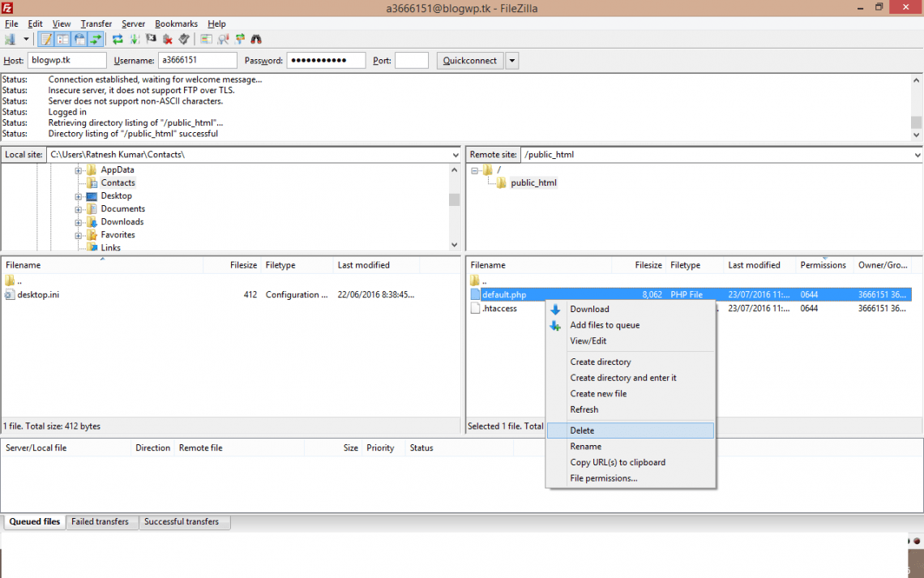The height and width of the screenshot is (578, 924).
Task: Collapse the root folder in remote tree
Action: [475, 169]
